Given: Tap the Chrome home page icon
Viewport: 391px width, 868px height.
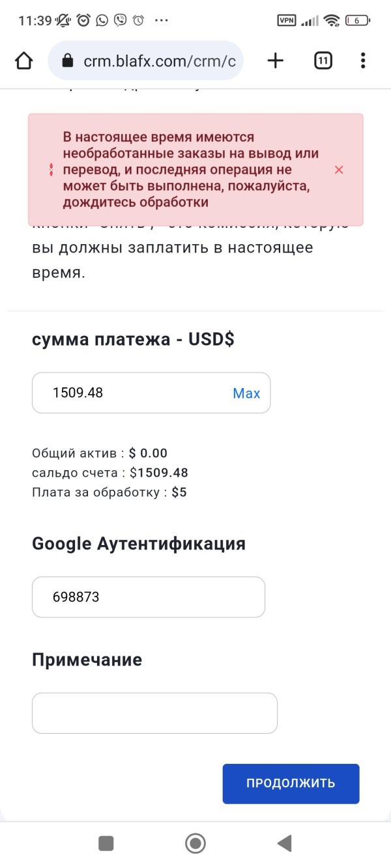Looking at the screenshot, I should [x=23, y=61].
